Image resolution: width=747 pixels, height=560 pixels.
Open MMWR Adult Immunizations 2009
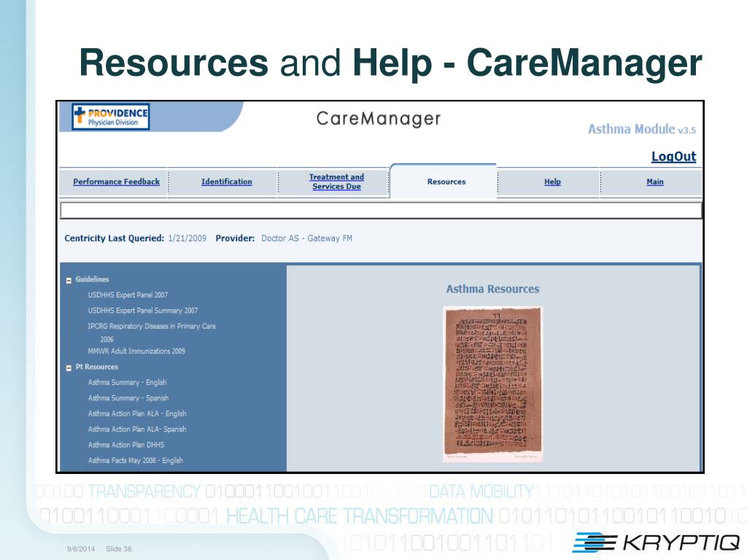click(x=136, y=351)
